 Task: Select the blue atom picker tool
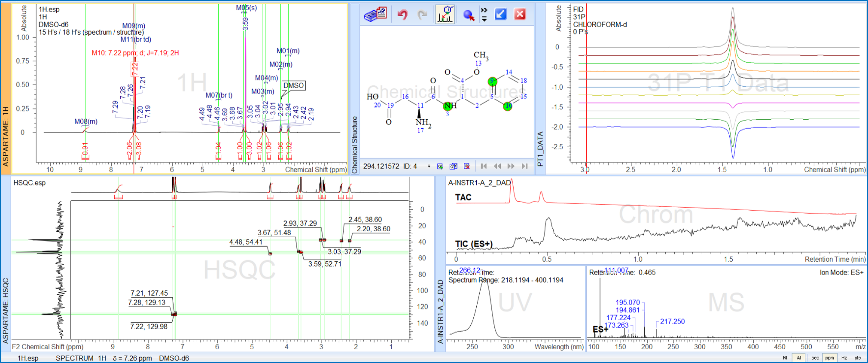(x=469, y=15)
